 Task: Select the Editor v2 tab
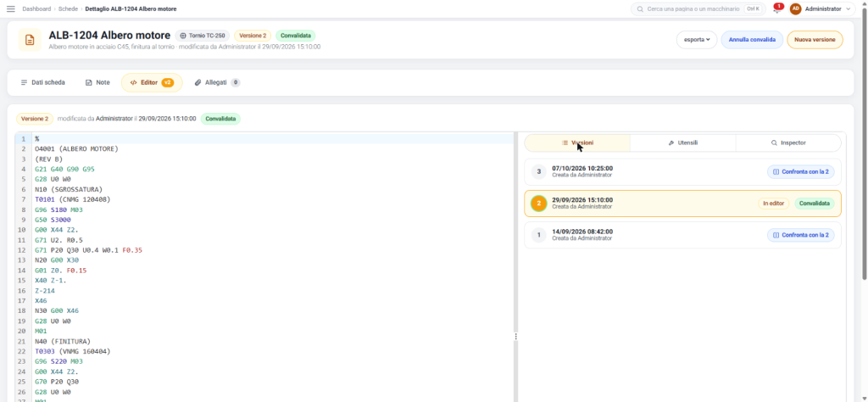click(x=152, y=82)
